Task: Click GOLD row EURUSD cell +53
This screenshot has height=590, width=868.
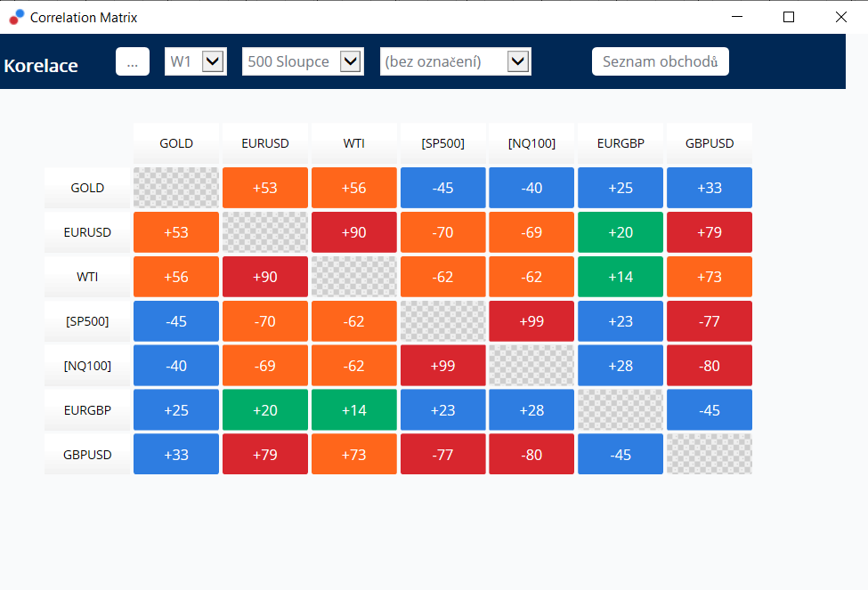Action: click(265, 188)
